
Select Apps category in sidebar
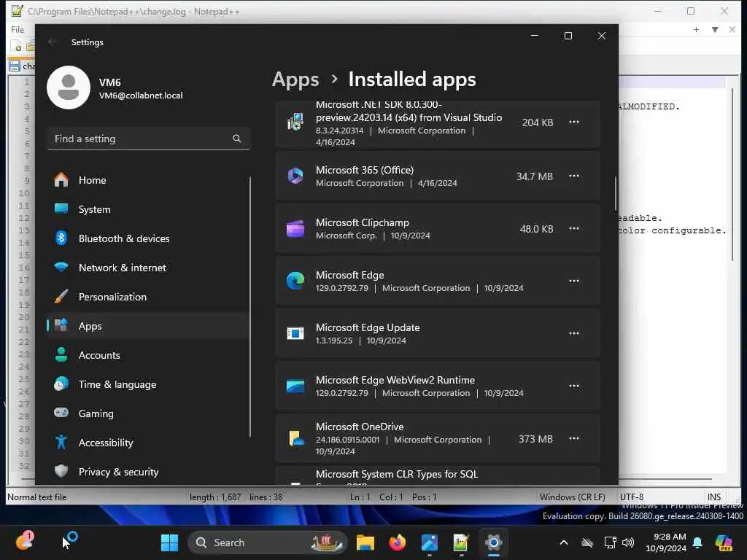147,326
